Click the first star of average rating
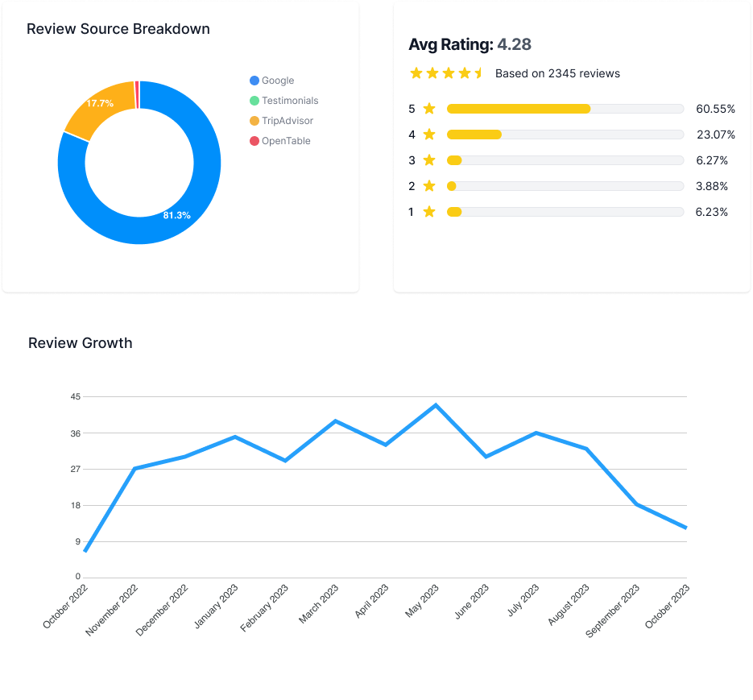Image resolution: width=753 pixels, height=700 pixels. coord(416,73)
